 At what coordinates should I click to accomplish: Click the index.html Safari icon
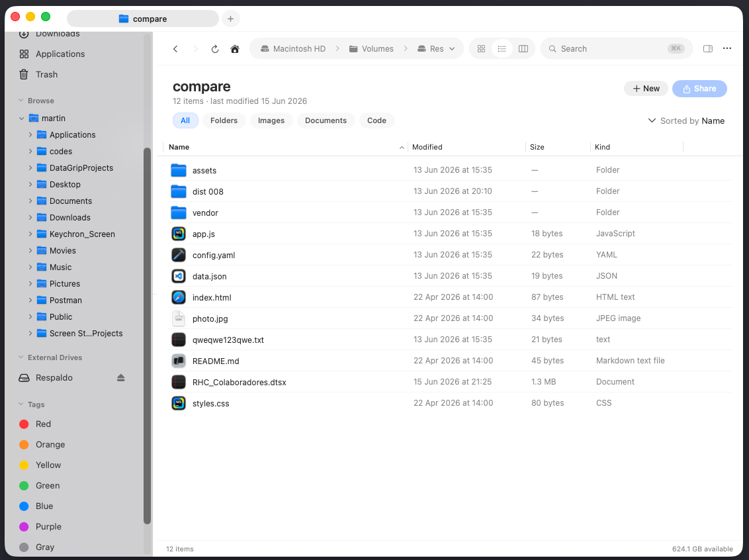coord(179,297)
